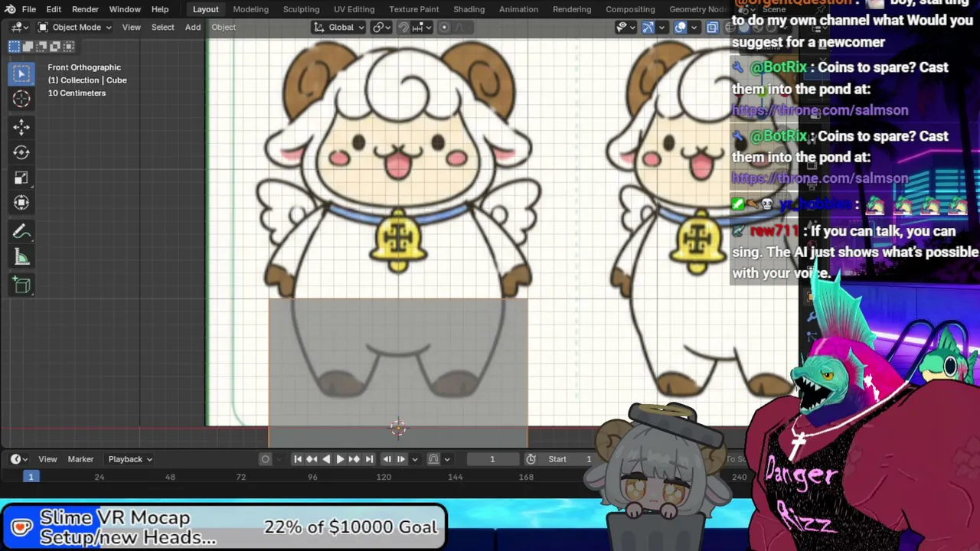The width and height of the screenshot is (980, 551).
Task: Set selection mode to extend
Action: tap(28, 47)
